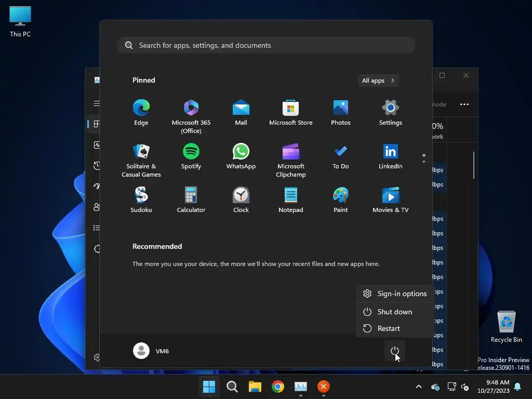Switch to Task Manager taskbar icon
The height and width of the screenshot is (399, 532).
(x=301, y=387)
